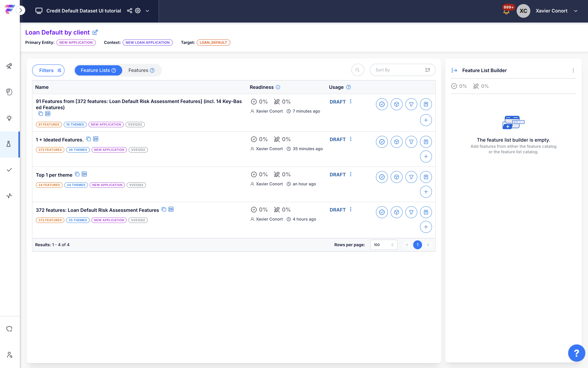
Task: Click the cube icon in first feature list row
Action: click(x=396, y=104)
